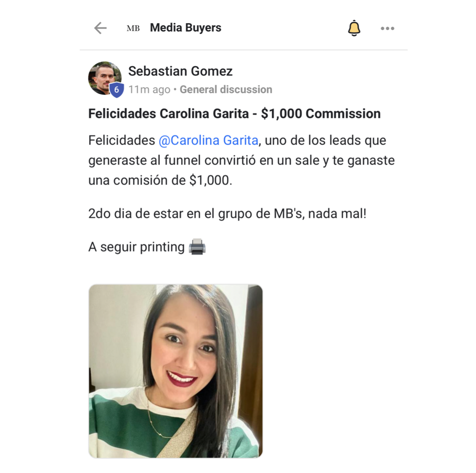This screenshot has width=476, height=473.
Task: Click the post title with $1,000 Commission
Action: (234, 114)
